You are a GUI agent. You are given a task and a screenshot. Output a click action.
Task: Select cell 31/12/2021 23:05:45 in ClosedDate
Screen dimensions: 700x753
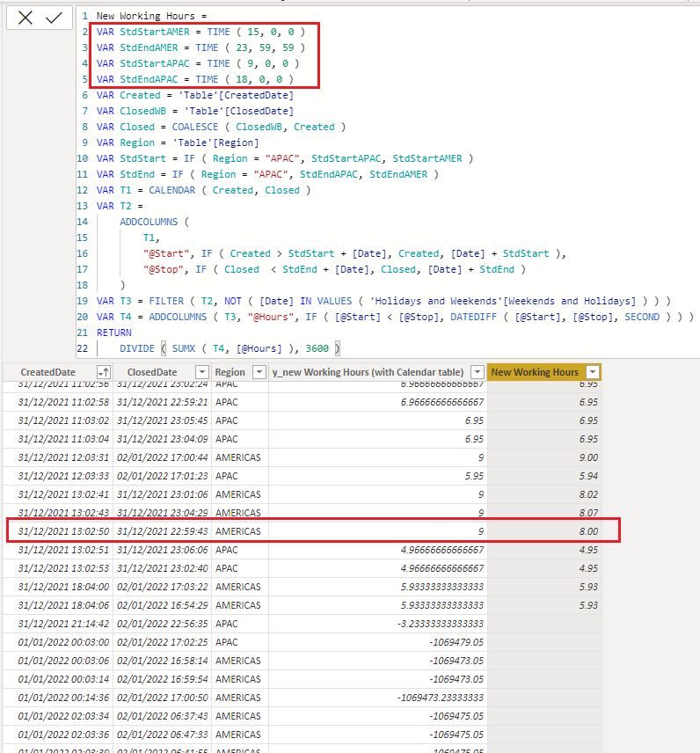click(163, 420)
